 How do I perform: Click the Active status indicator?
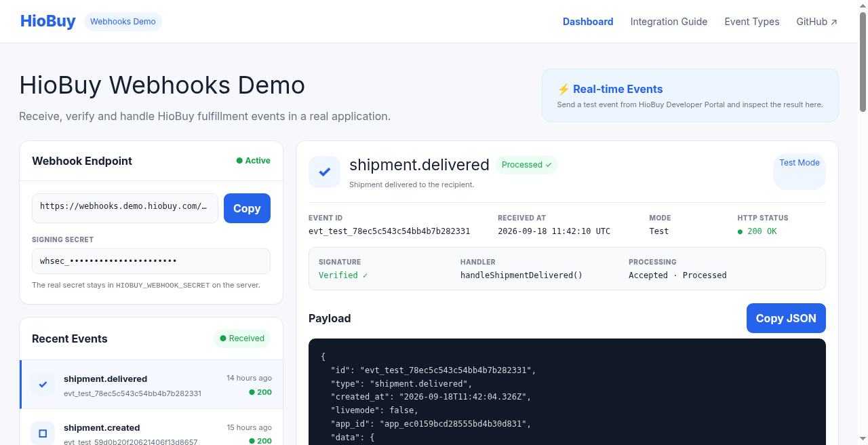(253, 161)
